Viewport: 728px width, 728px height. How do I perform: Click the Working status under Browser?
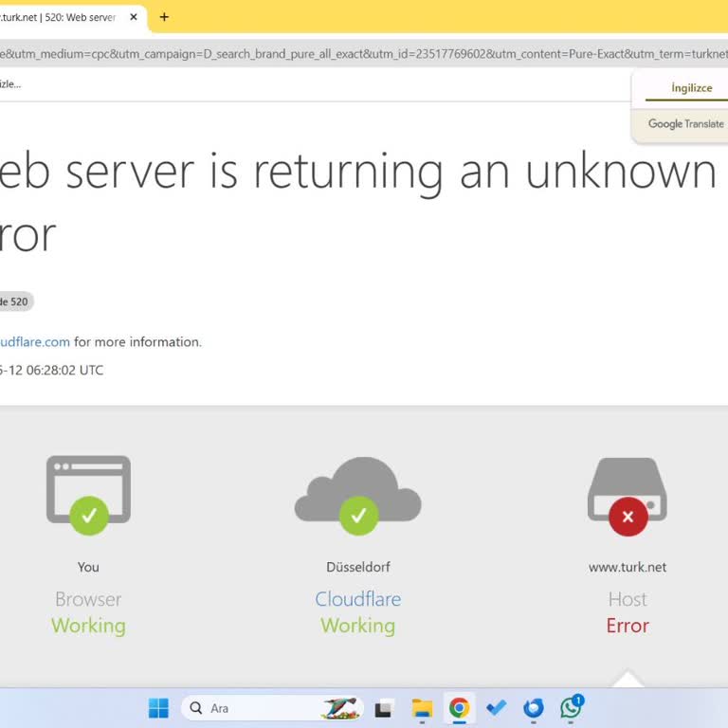tap(88, 626)
